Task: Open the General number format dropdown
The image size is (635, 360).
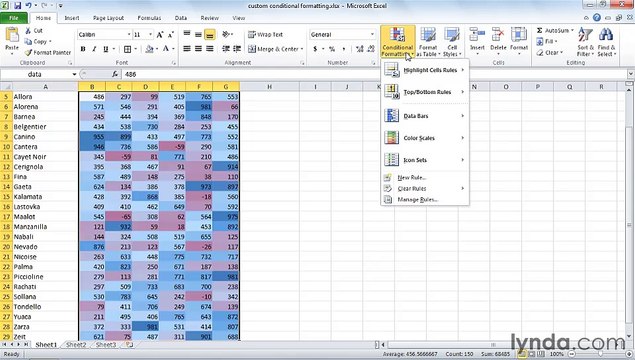Action: tap(372, 34)
